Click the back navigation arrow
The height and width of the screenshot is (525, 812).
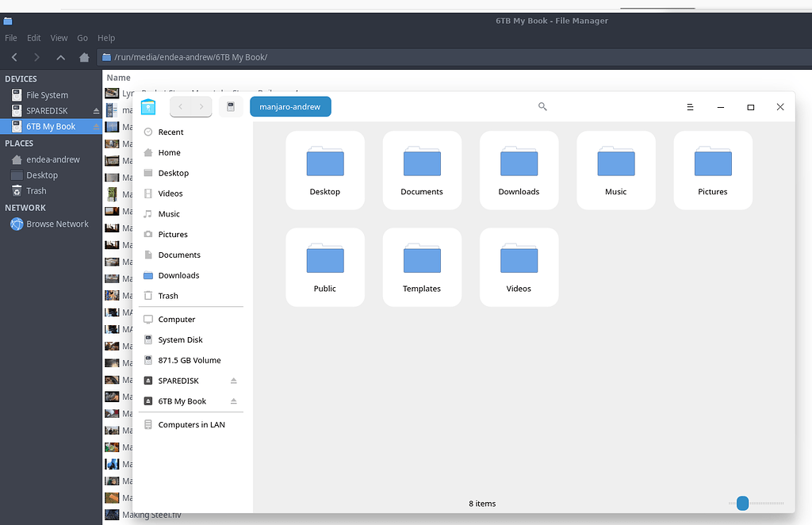click(180, 105)
